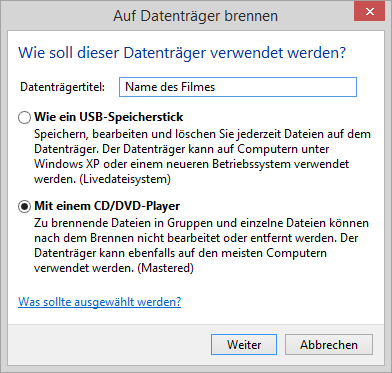
Task: Click the '(Livedateisystem)' description text
Action: 126,179
